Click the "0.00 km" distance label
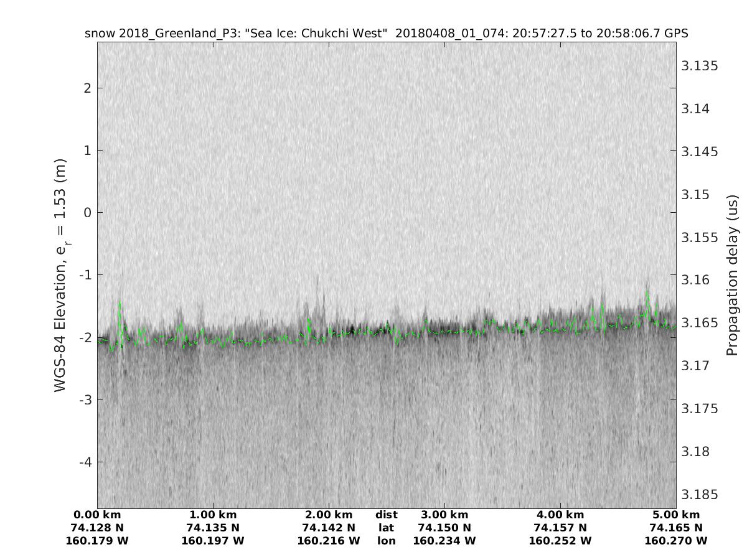The height and width of the screenshot is (560, 747). [97, 515]
